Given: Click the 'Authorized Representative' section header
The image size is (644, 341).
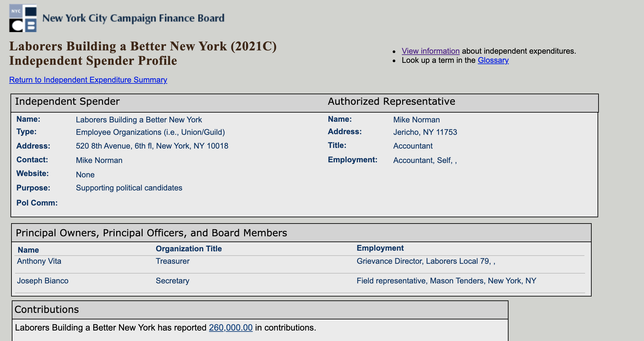Looking at the screenshot, I should coord(391,101).
